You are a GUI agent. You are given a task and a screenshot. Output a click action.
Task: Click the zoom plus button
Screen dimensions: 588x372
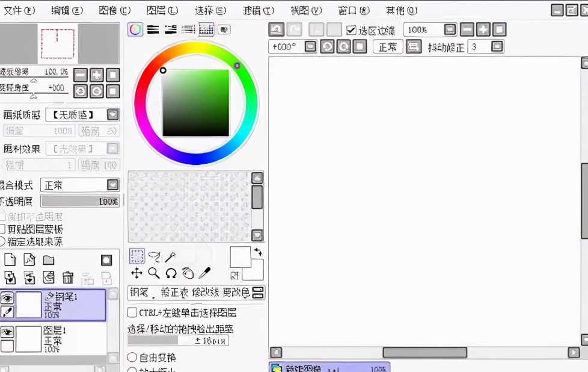pos(485,29)
